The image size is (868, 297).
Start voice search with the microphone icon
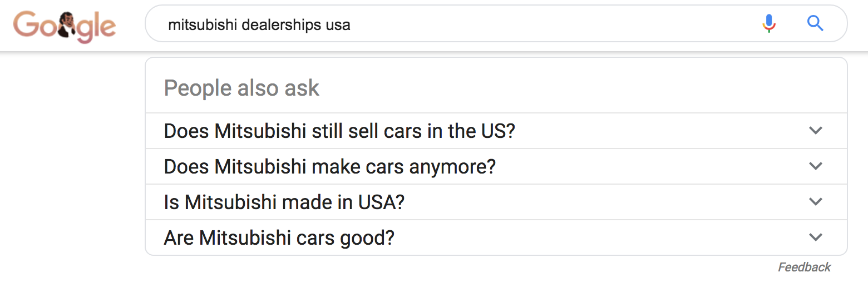[x=769, y=23]
